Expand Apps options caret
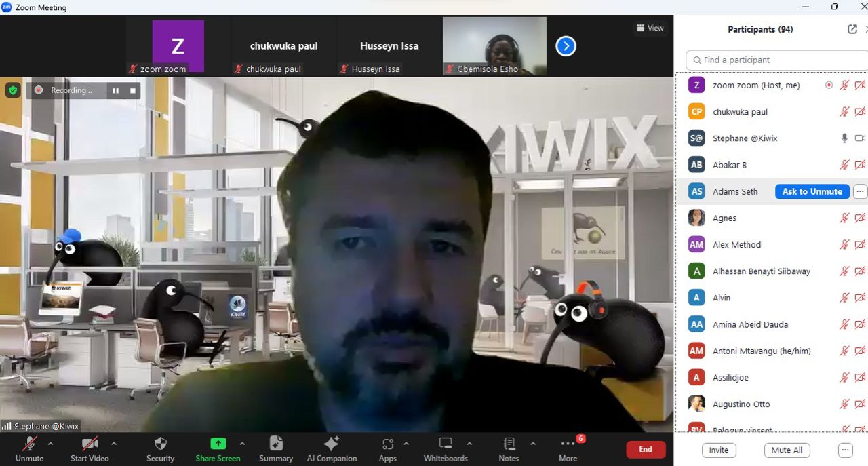The image size is (868, 466). tap(406, 444)
